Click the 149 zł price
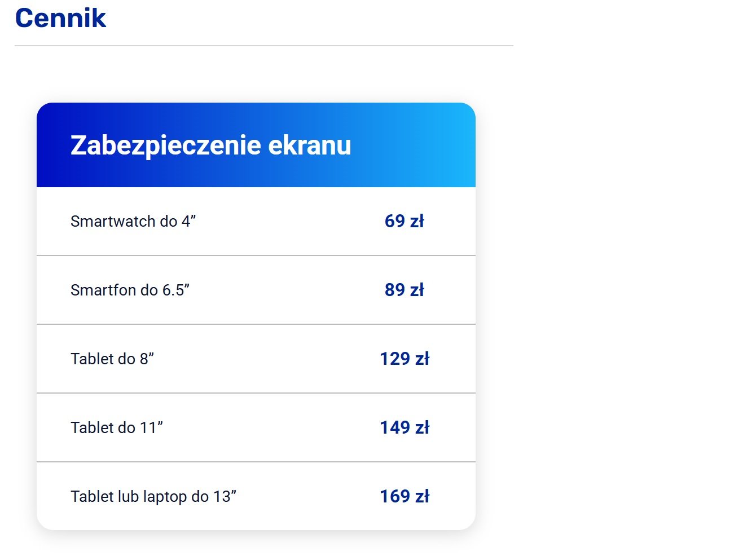 [405, 427]
